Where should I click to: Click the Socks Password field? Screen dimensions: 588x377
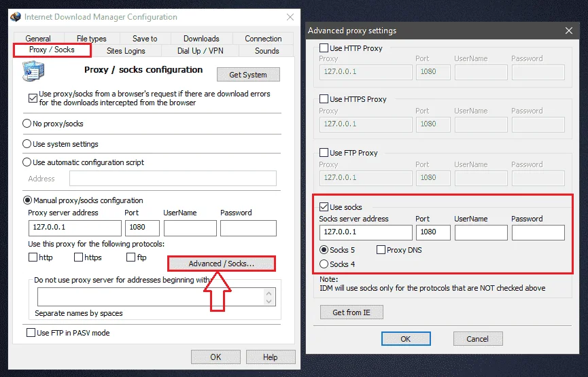(x=538, y=232)
